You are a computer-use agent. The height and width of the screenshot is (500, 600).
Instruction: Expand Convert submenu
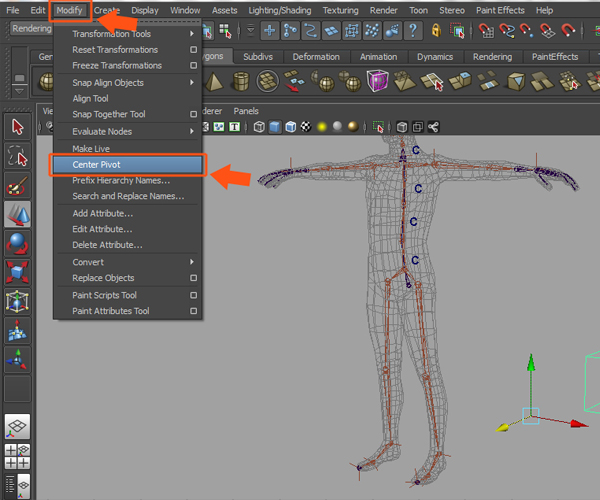(x=129, y=262)
